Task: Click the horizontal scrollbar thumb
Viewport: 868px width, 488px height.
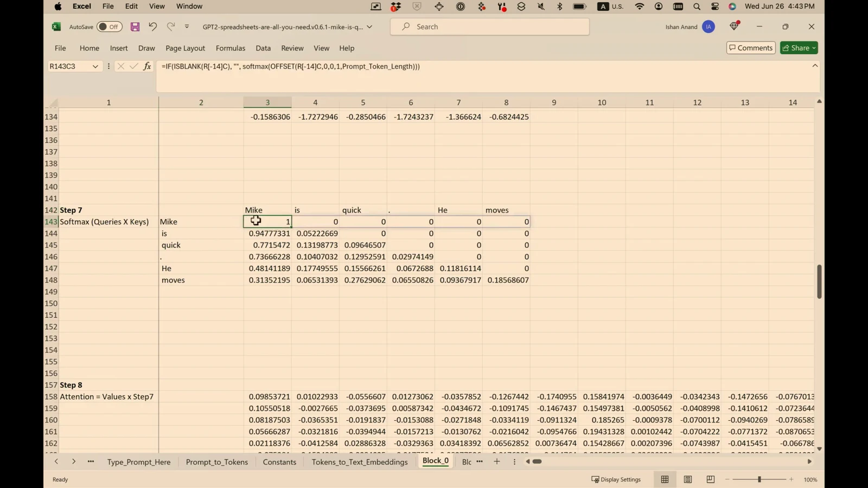Action: click(537, 462)
